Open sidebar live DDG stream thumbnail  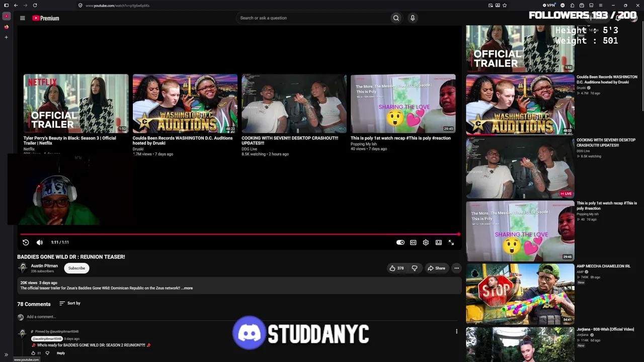click(x=520, y=167)
